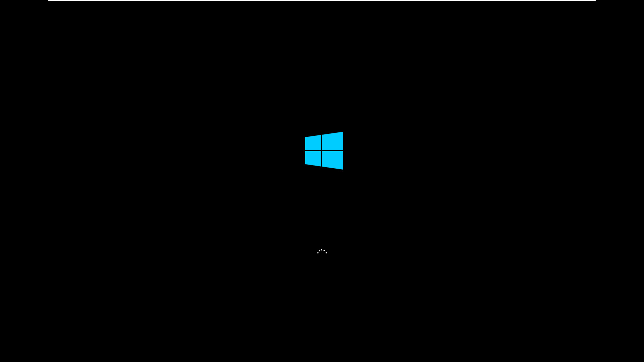Viewport: 644px width, 362px height.
Task: Click the center of the Windows logo
Action: pyautogui.click(x=323, y=150)
